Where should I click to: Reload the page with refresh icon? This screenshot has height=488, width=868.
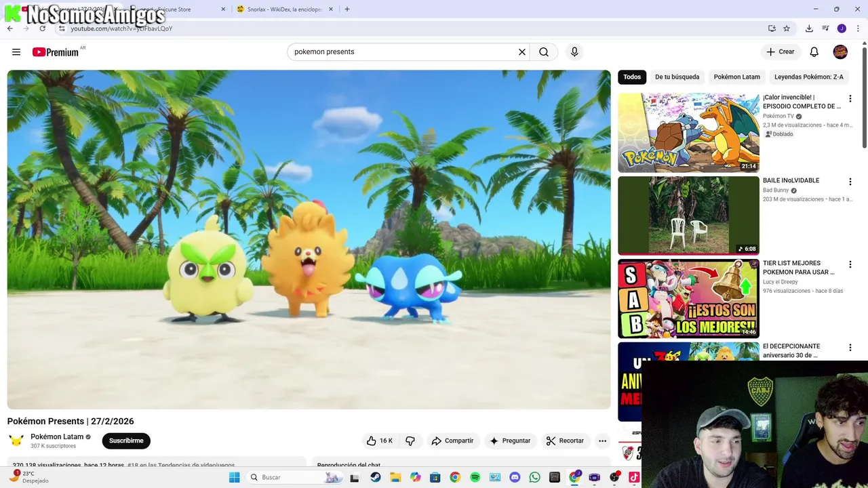coord(42,28)
